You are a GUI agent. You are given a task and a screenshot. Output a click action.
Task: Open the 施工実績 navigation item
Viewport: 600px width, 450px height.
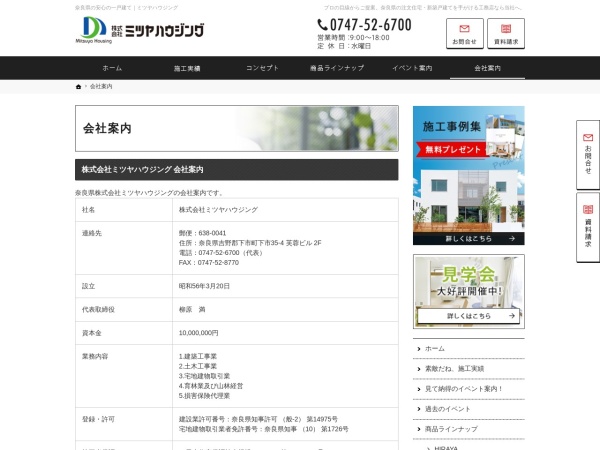pos(187,68)
